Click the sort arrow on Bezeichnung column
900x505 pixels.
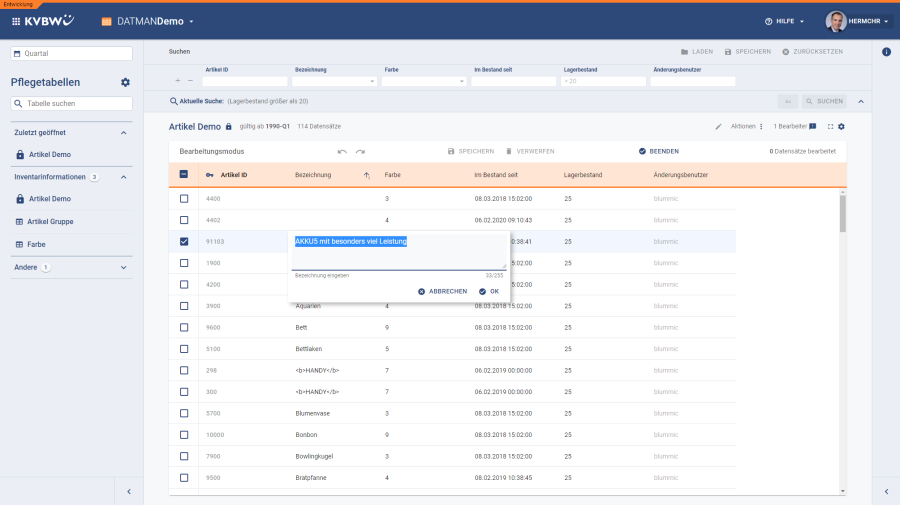tap(366, 175)
